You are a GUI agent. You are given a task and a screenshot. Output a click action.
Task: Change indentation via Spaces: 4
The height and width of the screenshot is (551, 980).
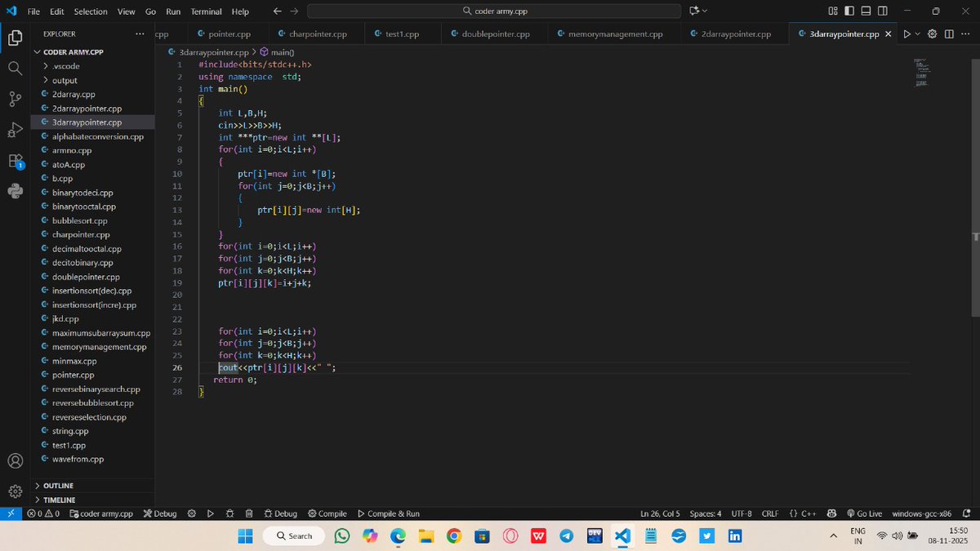click(x=706, y=513)
